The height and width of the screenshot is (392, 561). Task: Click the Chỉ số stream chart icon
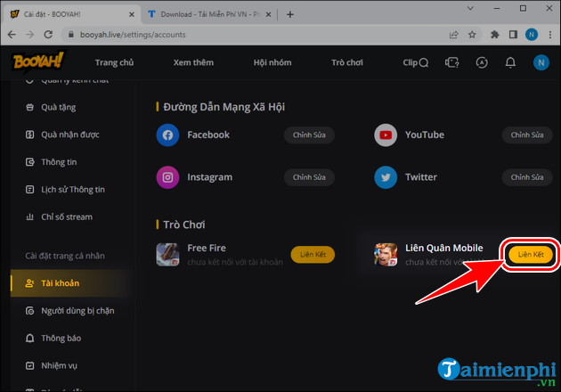(x=30, y=217)
